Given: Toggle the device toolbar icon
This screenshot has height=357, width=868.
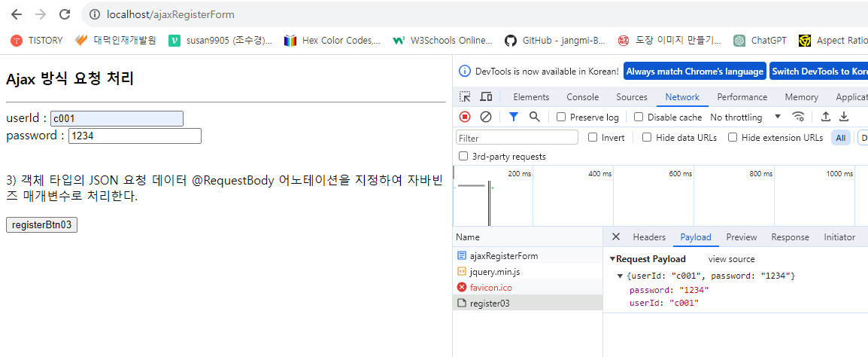Looking at the screenshot, I should [x=486, y=97].
